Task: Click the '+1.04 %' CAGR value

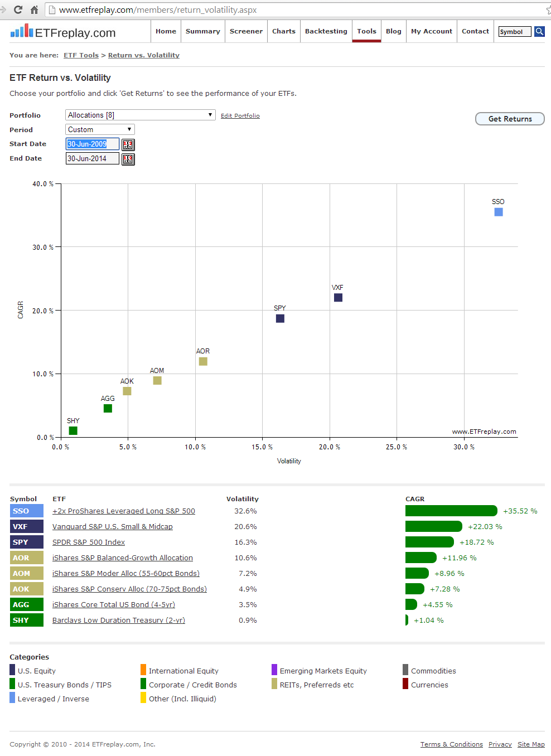Action: [429, 620]
